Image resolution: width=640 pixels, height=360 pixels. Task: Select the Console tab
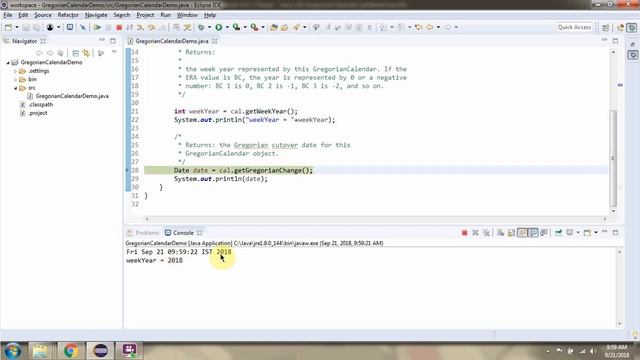(x=183, y=233)
